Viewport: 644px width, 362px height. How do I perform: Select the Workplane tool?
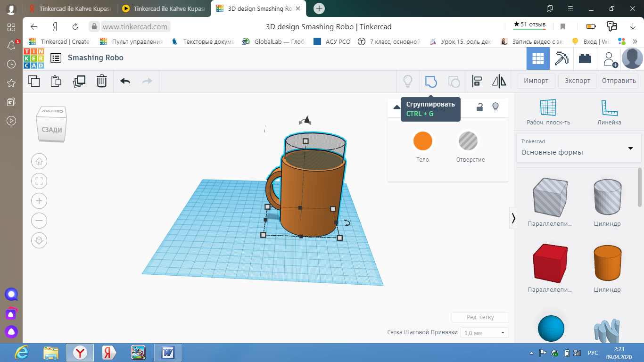(x=548, y=113)
